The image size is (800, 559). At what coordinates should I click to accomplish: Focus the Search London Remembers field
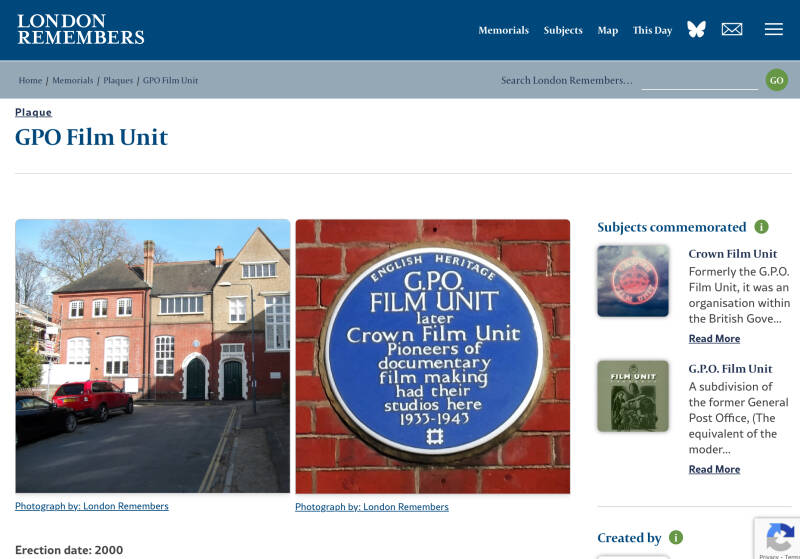699,81
